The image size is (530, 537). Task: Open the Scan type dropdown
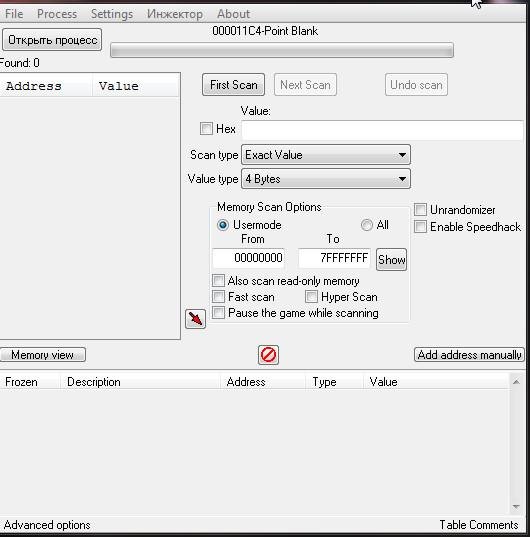point(326,155)
